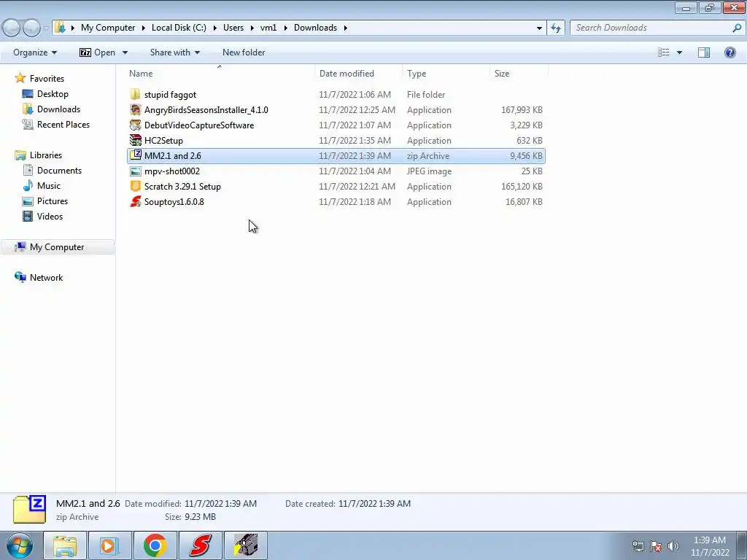Open Desktop in Favorites sidebar
The width and height of the screenshot is (747, 560).
[53, 94]
